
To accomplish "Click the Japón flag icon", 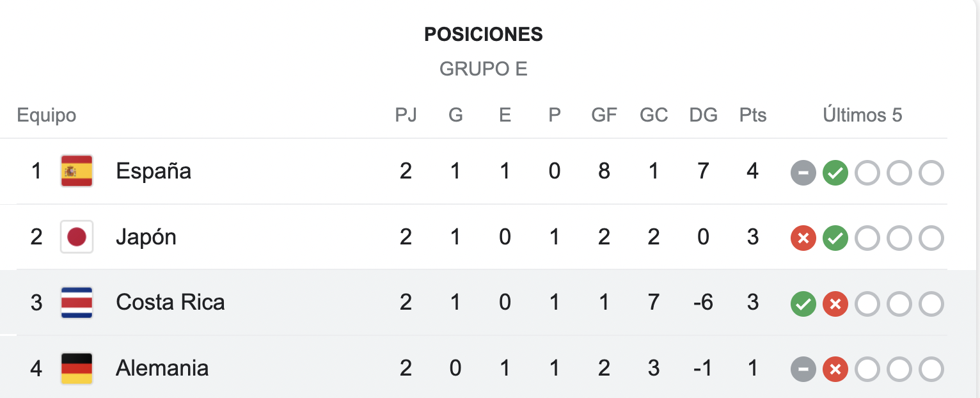I will (77, 237).
